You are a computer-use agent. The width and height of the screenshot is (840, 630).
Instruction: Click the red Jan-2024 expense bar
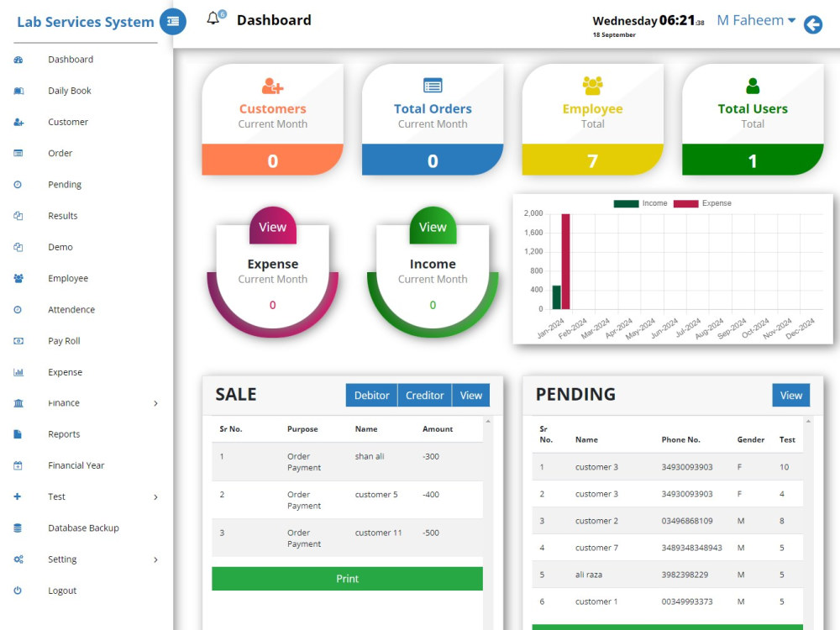pyautogui.click(x=565, y=261)
